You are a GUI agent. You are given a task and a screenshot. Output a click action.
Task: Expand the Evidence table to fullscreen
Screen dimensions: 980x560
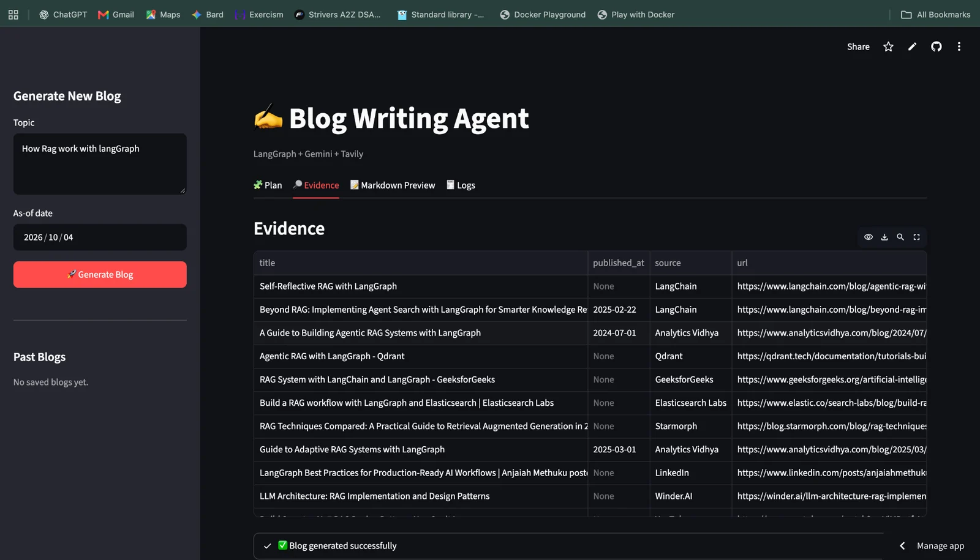916,237
